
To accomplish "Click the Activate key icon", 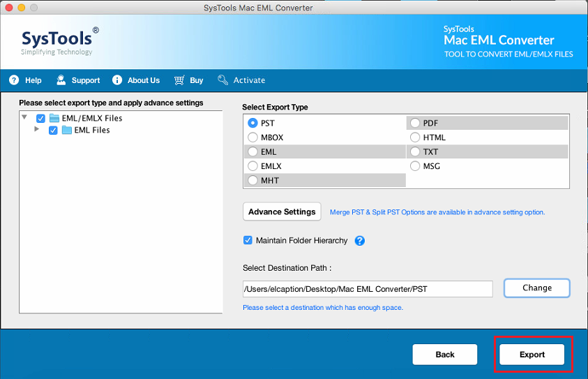I will click(223, 80).
